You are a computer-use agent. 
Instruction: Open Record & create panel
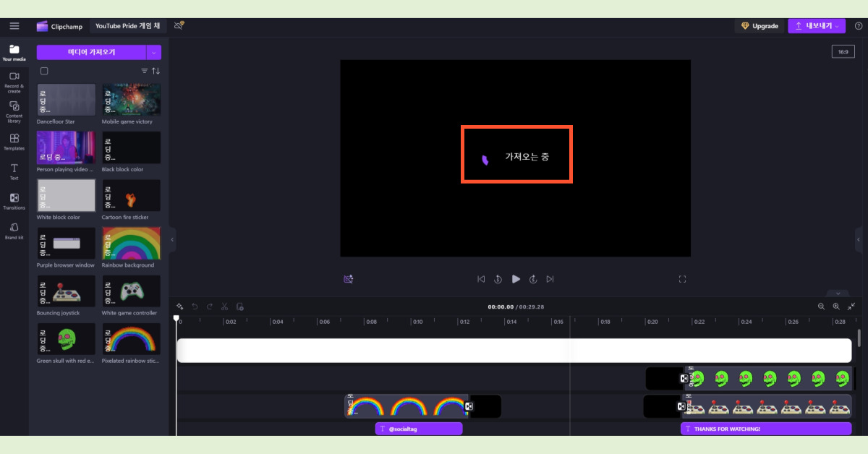click(14, 82)
